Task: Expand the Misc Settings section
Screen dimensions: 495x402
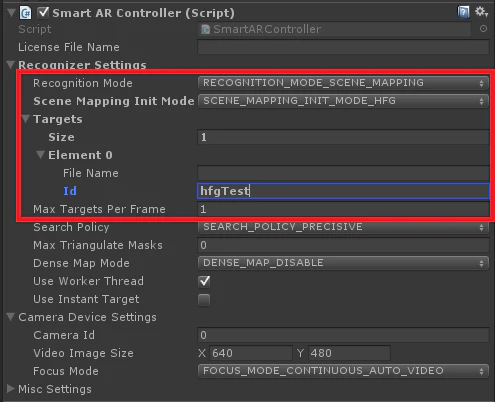Action: [x=11, y=389]
